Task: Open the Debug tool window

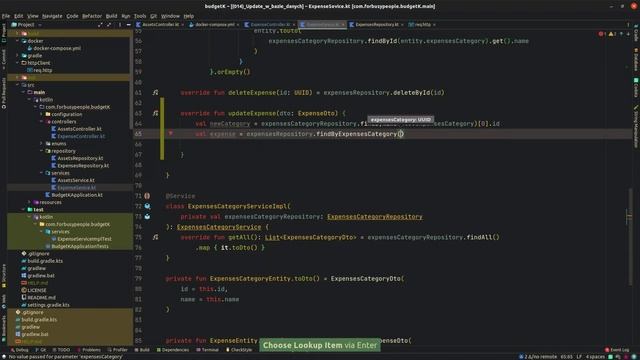Action: (19, 350)
